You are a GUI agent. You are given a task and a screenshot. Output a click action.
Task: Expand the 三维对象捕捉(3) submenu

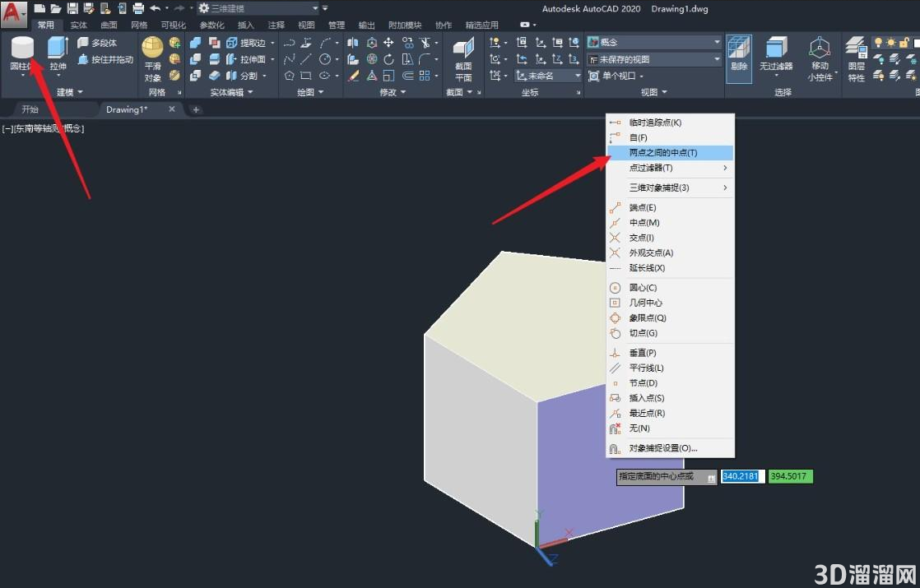pyautogui.click(x=670, y=188)
